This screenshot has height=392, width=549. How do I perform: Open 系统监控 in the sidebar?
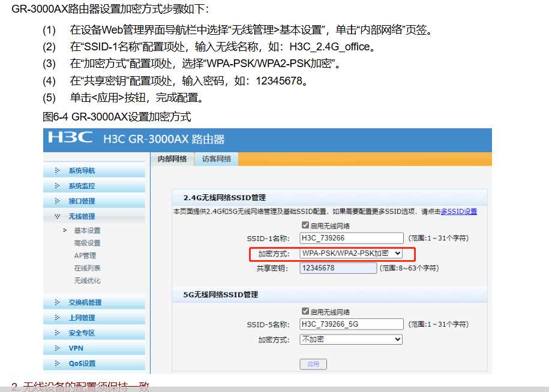(82, 186)
